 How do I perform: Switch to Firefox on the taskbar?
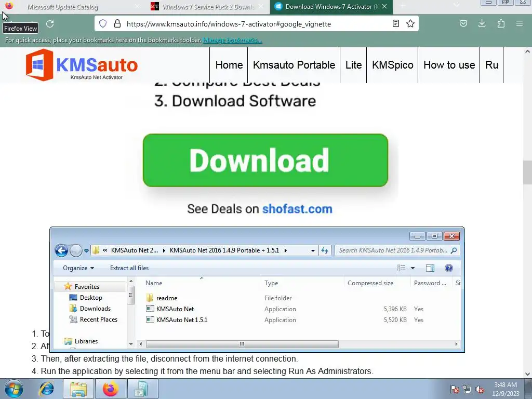[111, 389]
